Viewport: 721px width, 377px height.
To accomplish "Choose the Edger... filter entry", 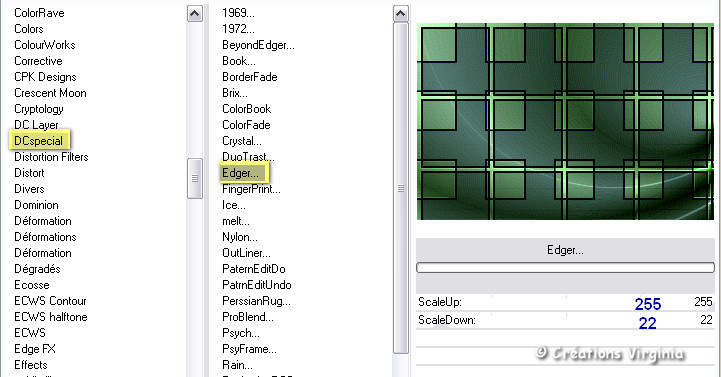I will point(240,173).
